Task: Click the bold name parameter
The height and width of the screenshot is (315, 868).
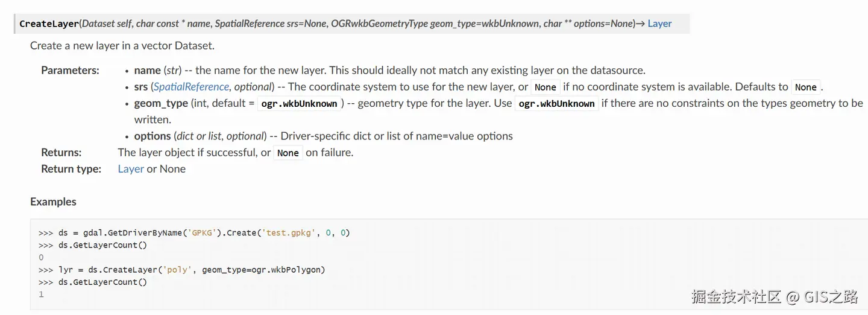Action: point(147,70)
